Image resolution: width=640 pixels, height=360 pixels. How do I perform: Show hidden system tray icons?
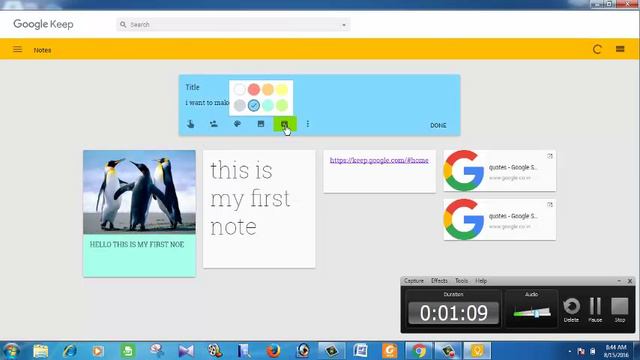[570, 351]
